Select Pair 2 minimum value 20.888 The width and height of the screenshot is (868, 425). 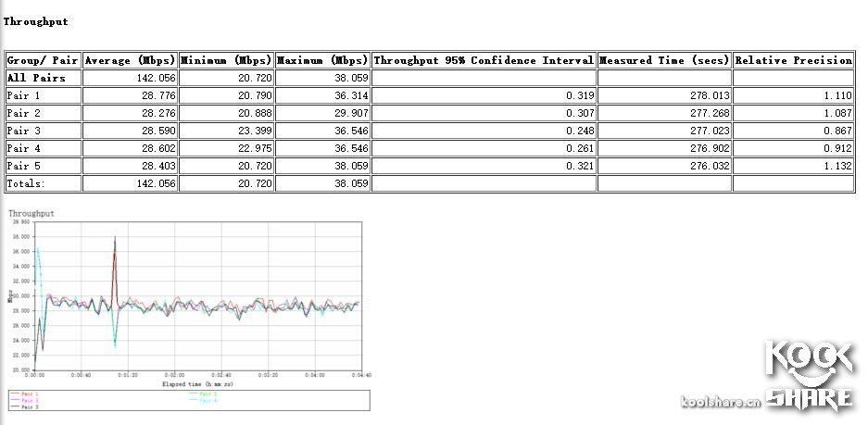point(255,114)
